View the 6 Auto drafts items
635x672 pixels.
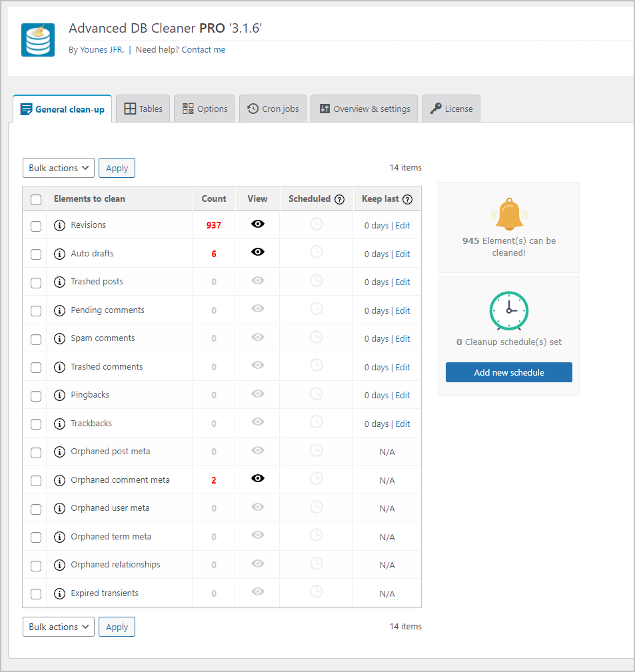coord(257,252)
